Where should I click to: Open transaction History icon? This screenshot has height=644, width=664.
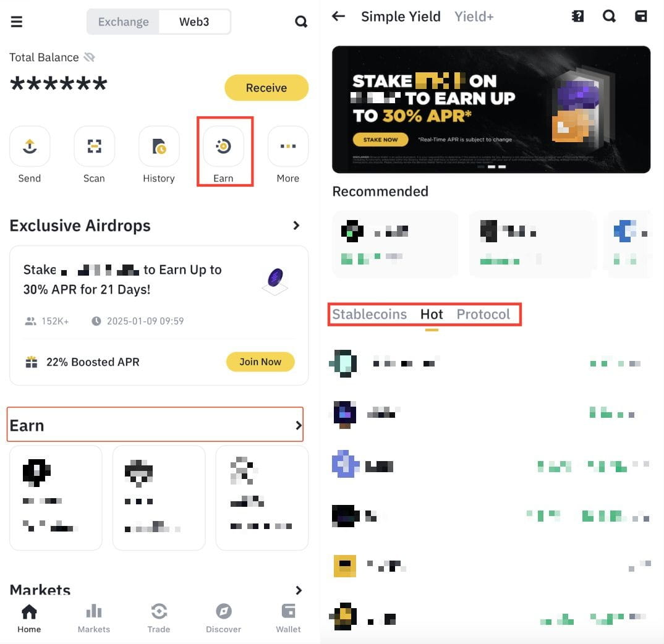pyautogui.click(x=159, y=146)
